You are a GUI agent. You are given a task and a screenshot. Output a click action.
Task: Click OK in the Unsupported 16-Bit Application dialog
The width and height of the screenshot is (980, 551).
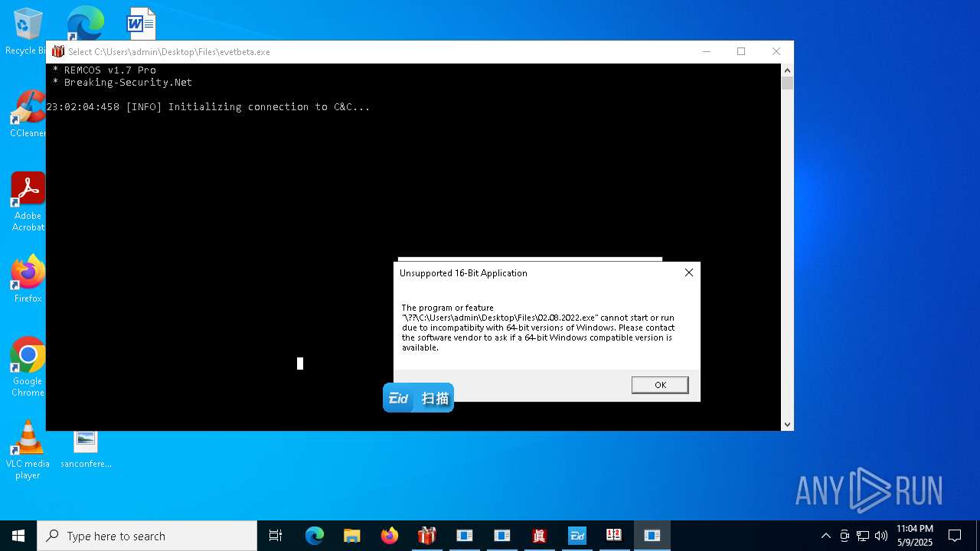pyautogui.click(x=660, y=385)
